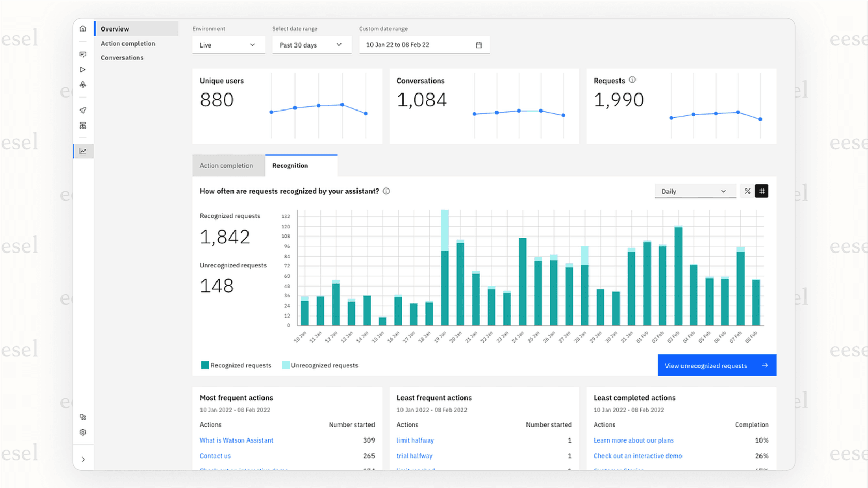Select Conversations in the left navigation
868x488 pixels.
click(122, 57)
